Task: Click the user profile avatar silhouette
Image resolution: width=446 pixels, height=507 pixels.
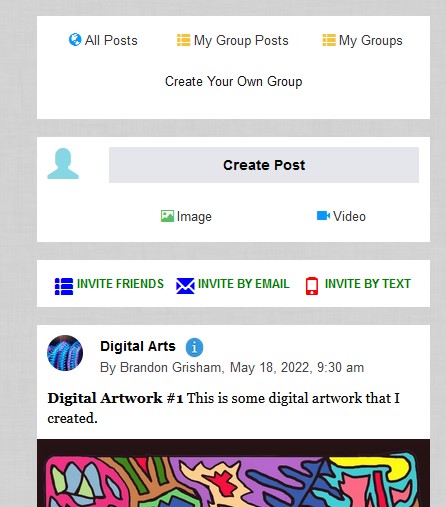Action: 63,164
